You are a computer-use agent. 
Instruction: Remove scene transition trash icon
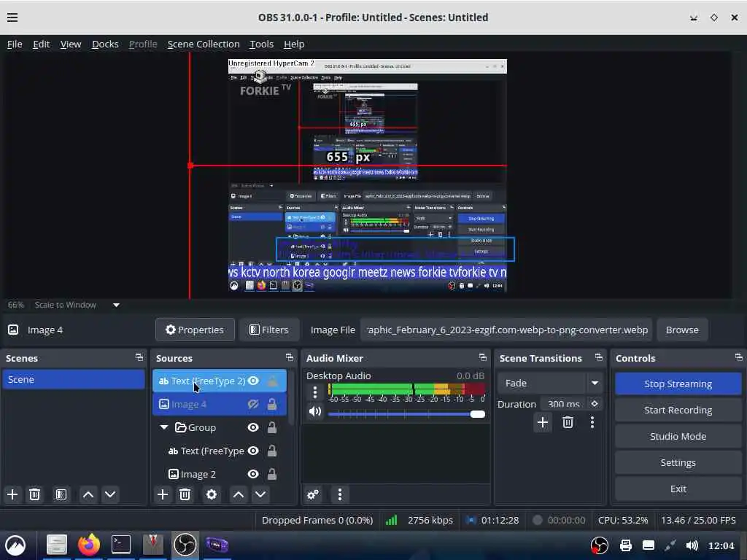pos(568,422)
